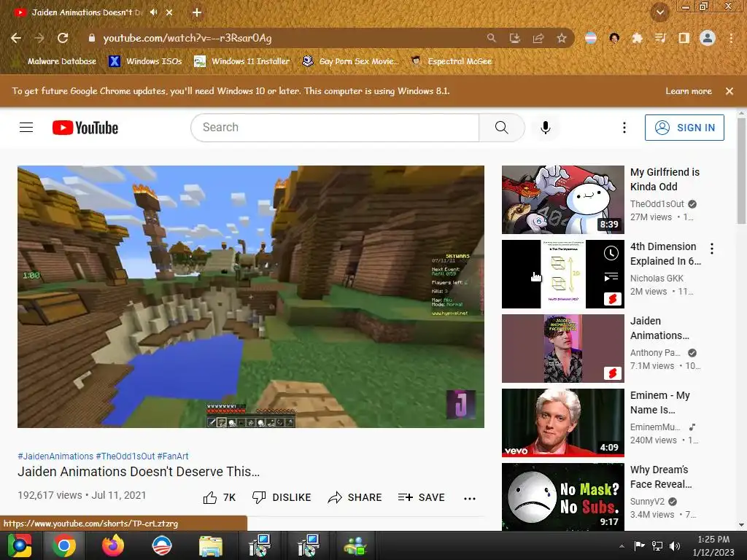747x560 pixels.
Task: Click the page's vertical scrollbar
Action: [741, 171]
